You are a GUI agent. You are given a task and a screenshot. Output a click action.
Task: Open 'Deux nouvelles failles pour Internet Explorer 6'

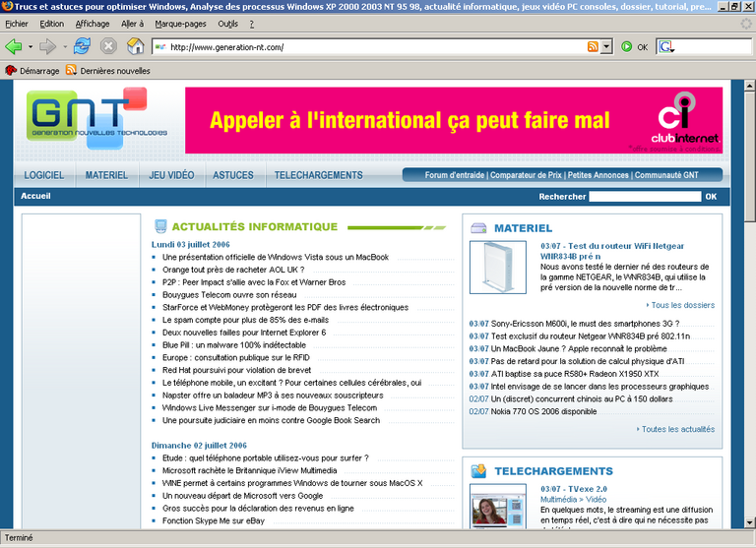244,333
